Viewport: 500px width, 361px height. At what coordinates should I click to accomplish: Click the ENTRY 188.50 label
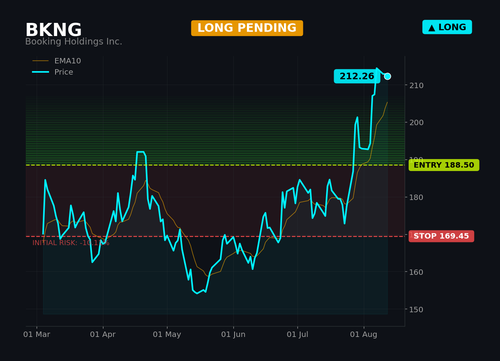point(444,165)
